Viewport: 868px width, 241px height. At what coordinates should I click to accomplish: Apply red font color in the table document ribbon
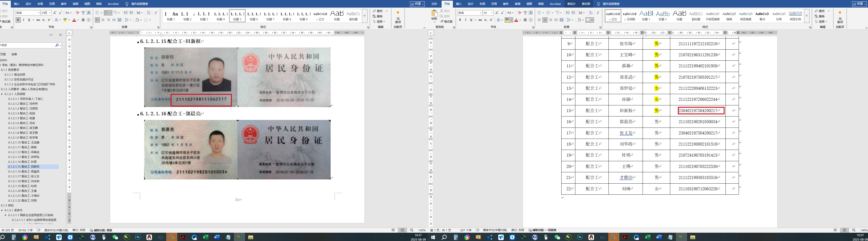(x=516, y=20)
